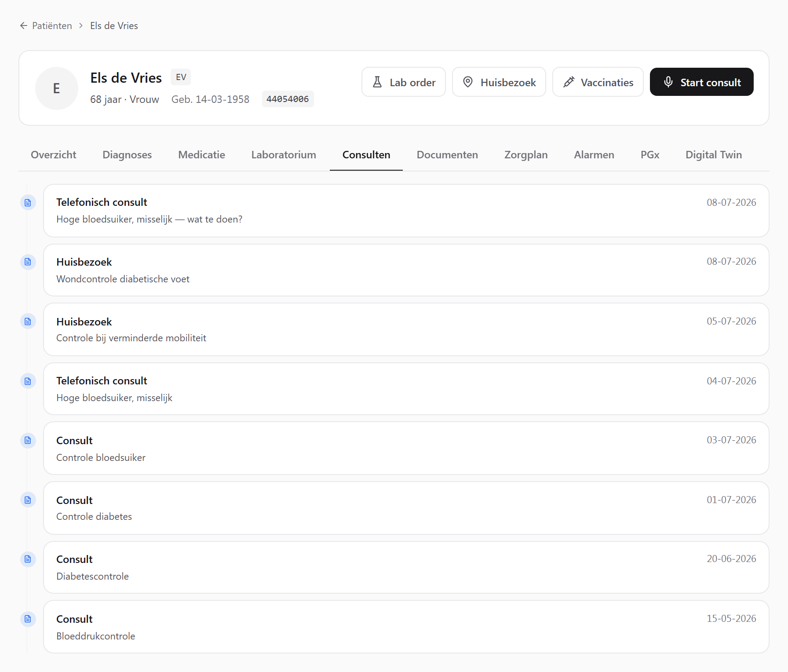Click the map pin icon in the Huisbezoek button

click(x=468, y=82)
